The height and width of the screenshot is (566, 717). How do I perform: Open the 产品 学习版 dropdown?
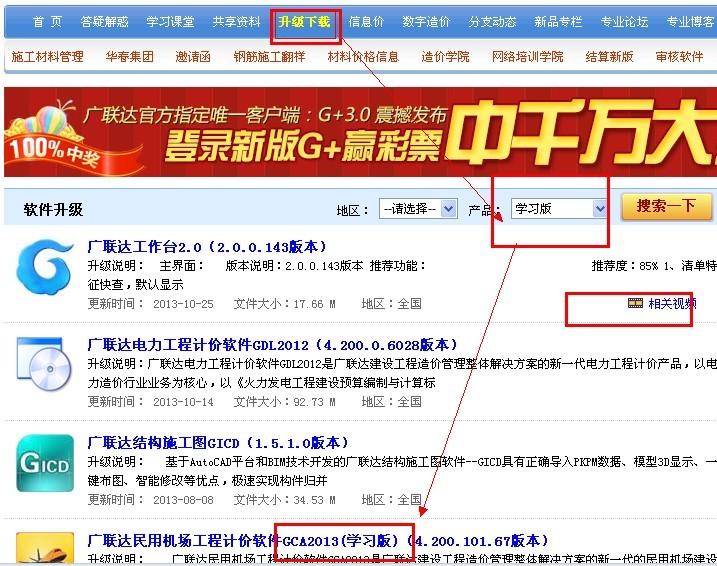tap(559, 209)
